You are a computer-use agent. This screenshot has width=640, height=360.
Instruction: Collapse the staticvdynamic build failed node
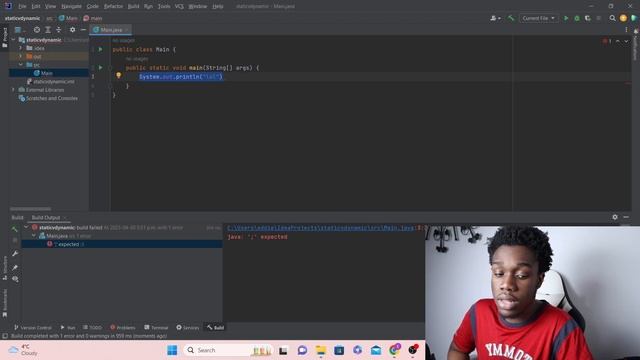pos(27,227)
